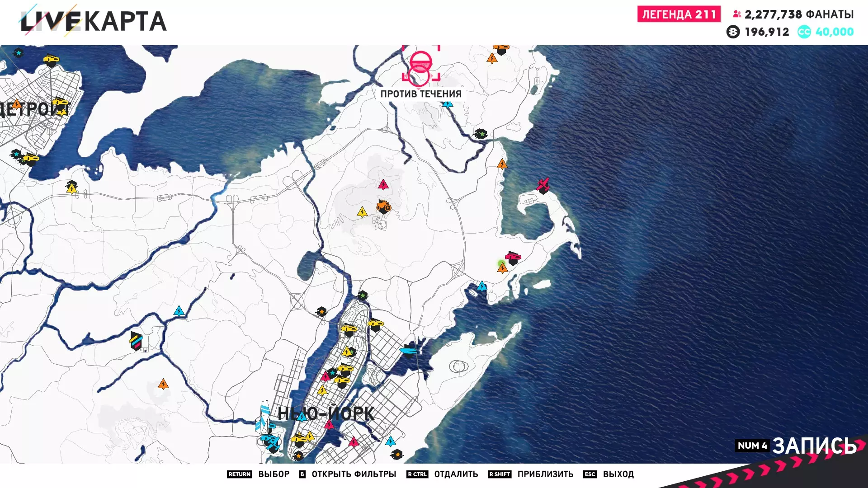Image resolution: width=868 pixels, height=488 pixels.
Task: Click the green star photo-op icon
Action: (x=481, y=134)
